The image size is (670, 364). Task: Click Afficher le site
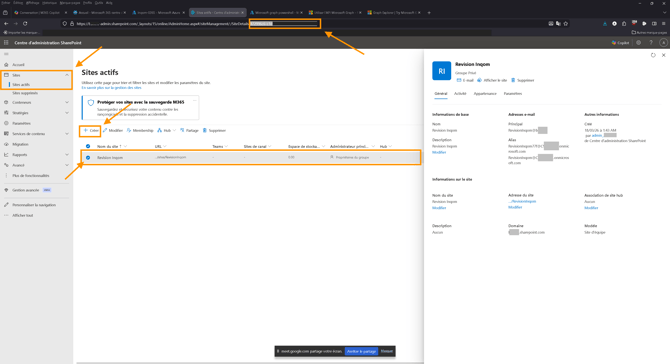tap(492, 80)
